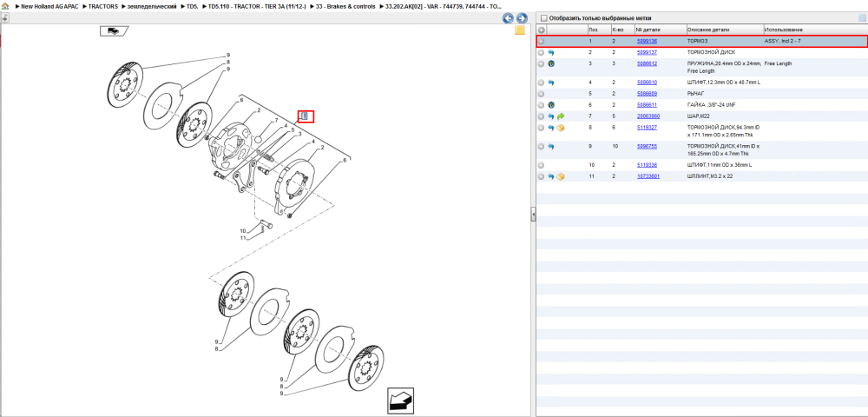The width and height of the screenshot is (868, 417).
Task: Add part 5096755 using its plus icon
Action: (x=542, y=146)
